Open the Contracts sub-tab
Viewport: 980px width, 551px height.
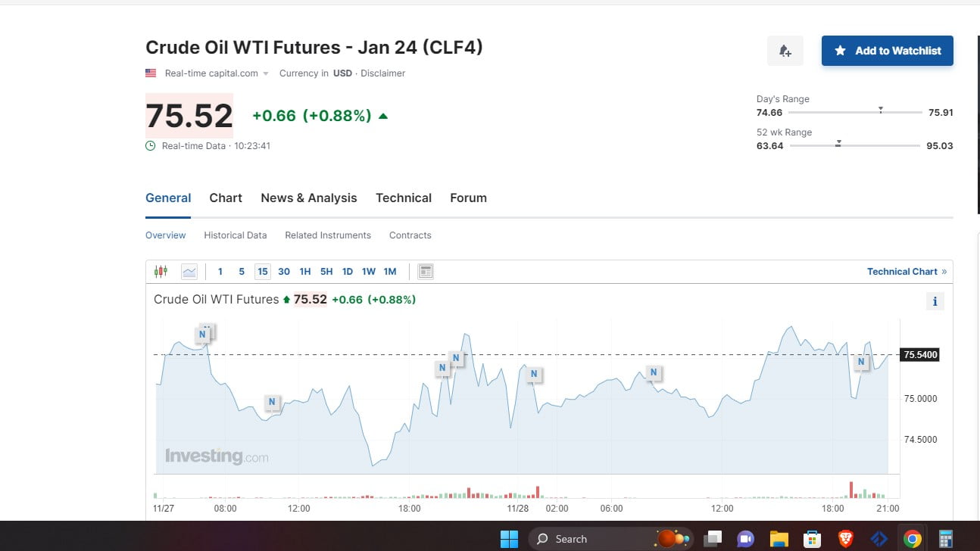point(410,235)
